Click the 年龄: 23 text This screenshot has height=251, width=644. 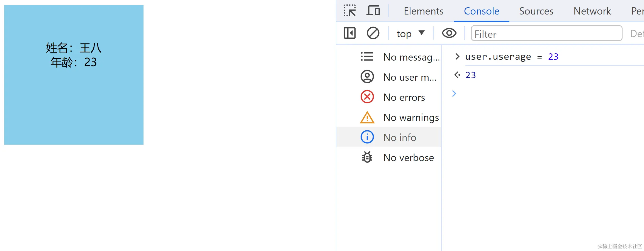(74, 62)
